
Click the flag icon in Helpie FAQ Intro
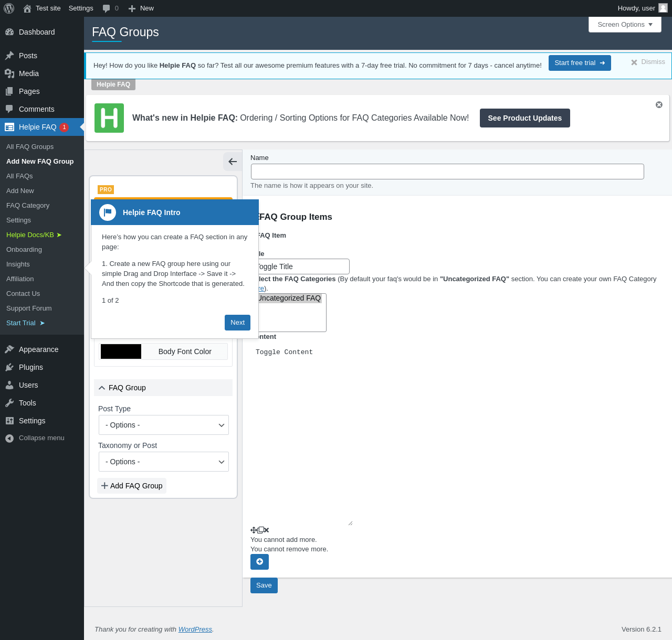[108, 212]
